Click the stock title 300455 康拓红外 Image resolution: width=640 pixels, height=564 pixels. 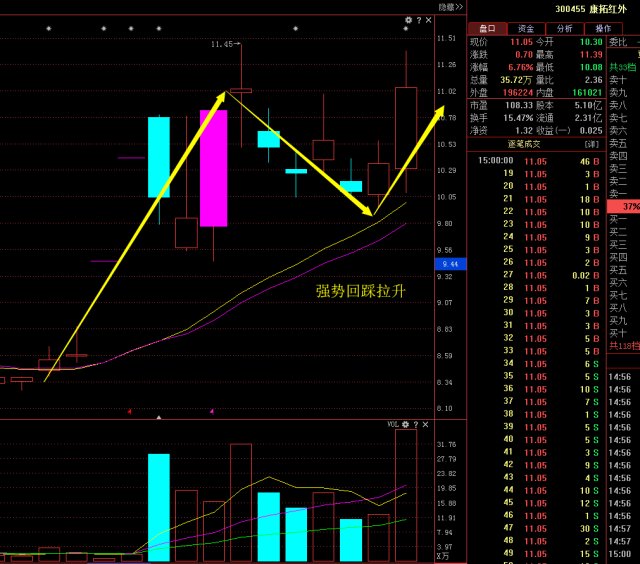[591, 9]
